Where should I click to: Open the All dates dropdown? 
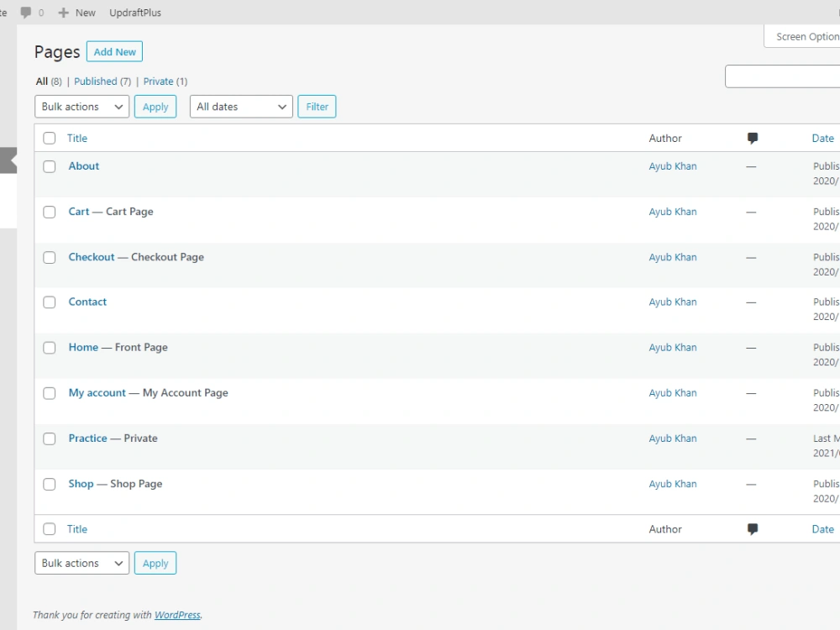[x=241, y=107]
